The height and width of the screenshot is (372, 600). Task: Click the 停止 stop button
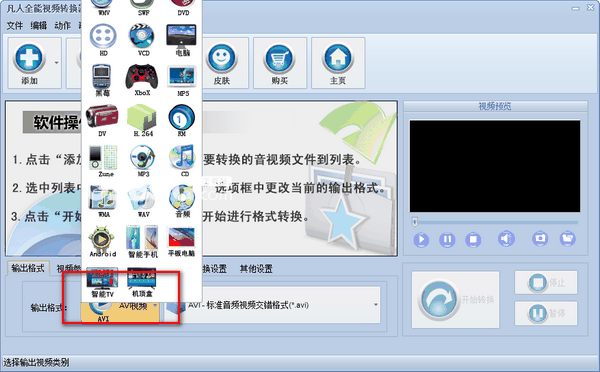[x=546, y=282]
